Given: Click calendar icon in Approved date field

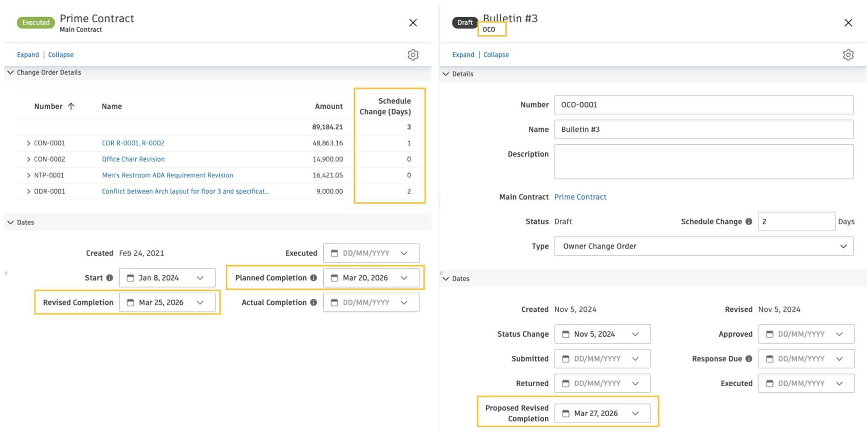Looking at the screenshot, I should 769,334.
